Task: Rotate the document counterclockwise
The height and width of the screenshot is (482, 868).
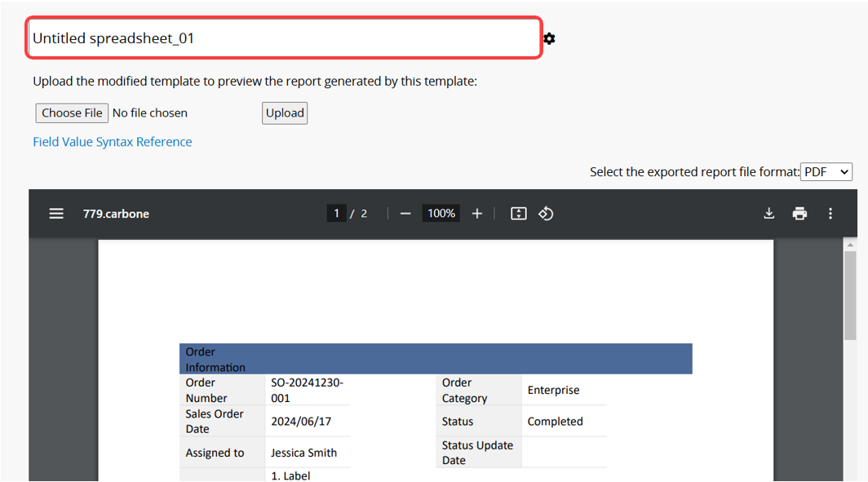Action: point(546,214)
